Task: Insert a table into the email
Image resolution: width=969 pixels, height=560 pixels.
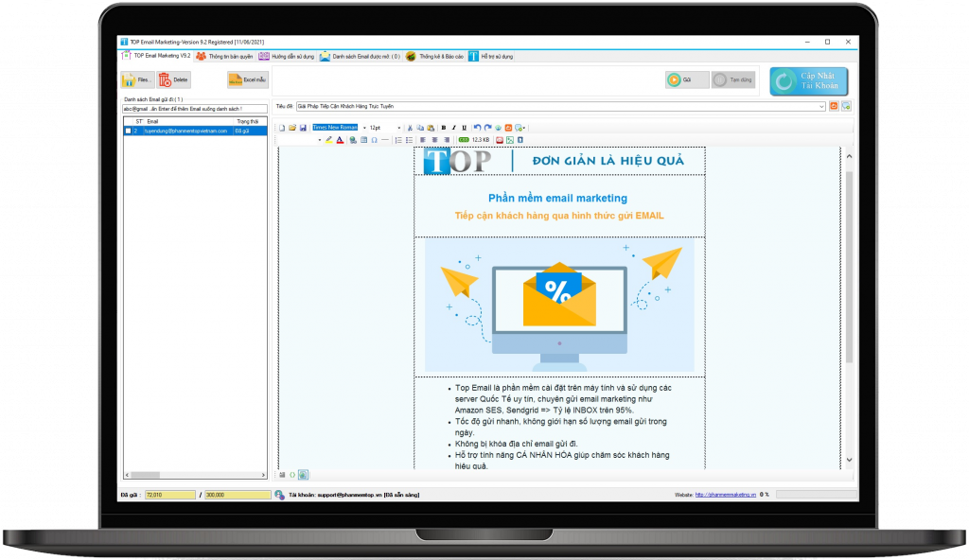Action: (x=364, y=140)
